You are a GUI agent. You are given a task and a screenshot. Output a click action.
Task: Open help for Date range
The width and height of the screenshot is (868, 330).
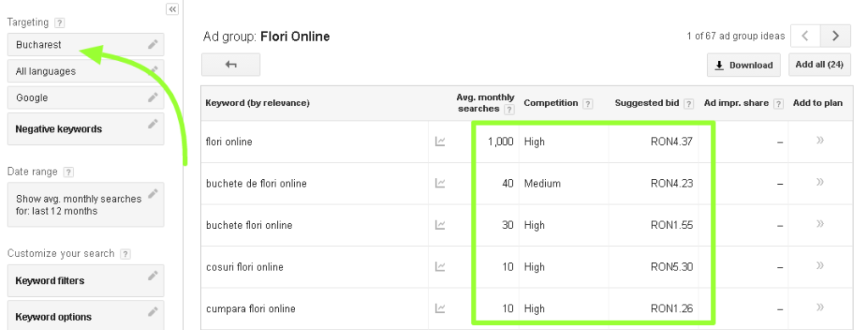(68, 172)
